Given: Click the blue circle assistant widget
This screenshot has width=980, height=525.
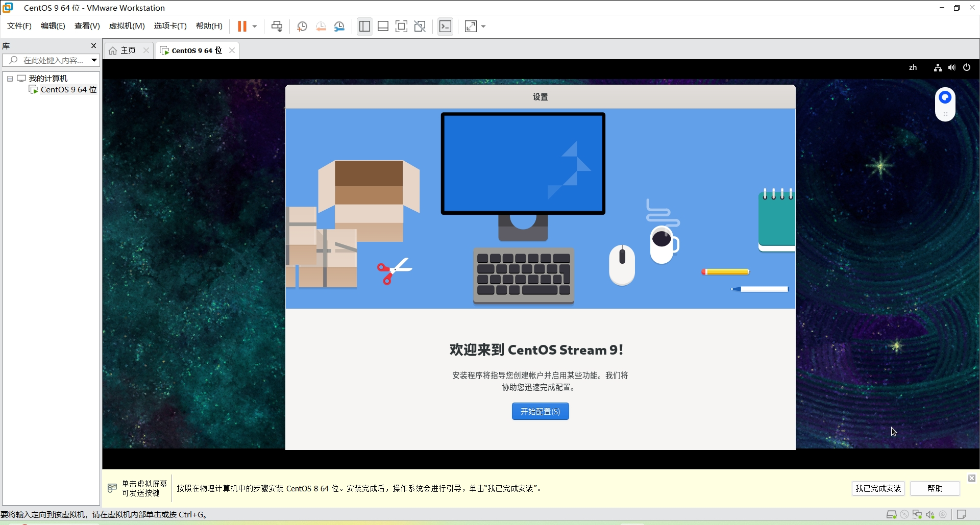Looking at the screenshot, I should [945, 97].
